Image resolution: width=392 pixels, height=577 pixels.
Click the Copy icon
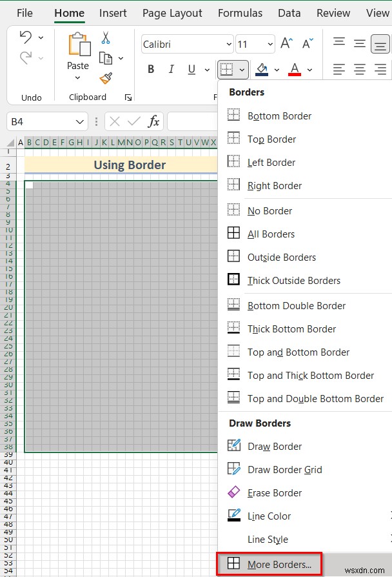click(106, 58)
